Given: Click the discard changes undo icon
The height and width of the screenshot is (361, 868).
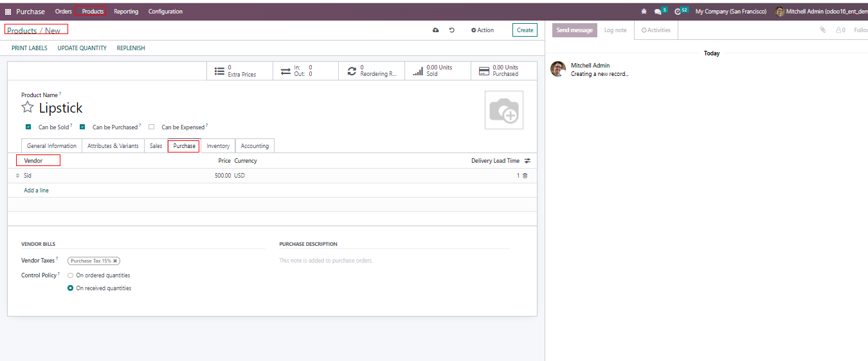Looking at the screenshot, I should [x=452, y=30].
